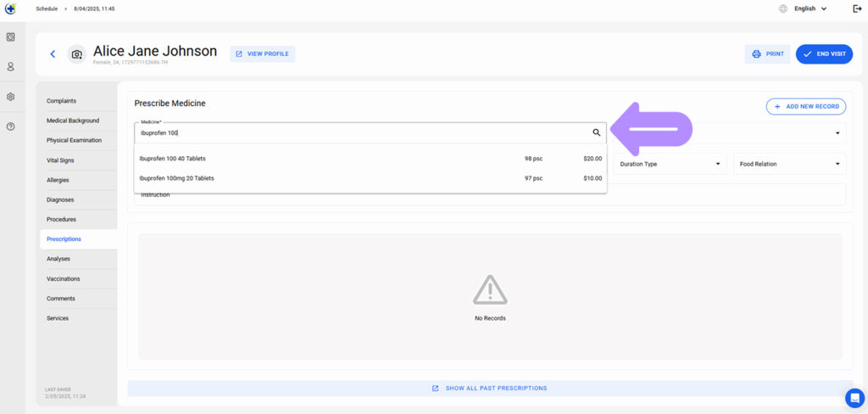Screen dimensions: 868x414
Task: Open the Medical Background section
Action: click(73, 120)
